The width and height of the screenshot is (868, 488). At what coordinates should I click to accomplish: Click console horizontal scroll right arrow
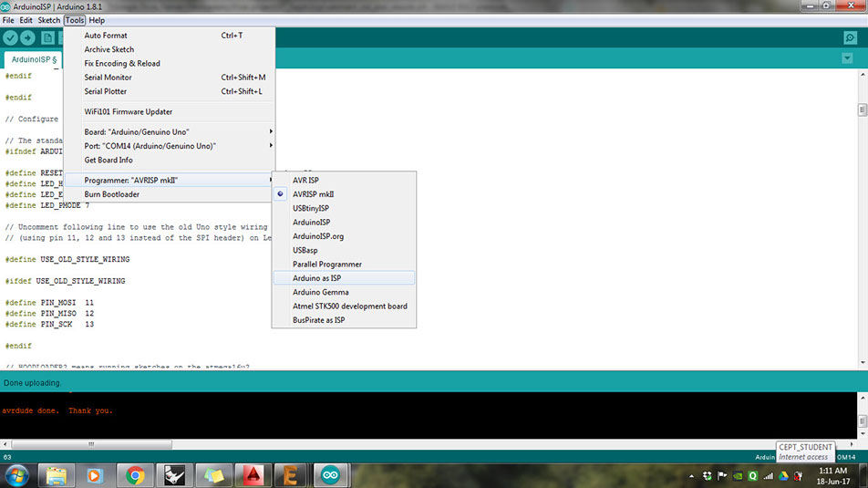tap(852, 444)
